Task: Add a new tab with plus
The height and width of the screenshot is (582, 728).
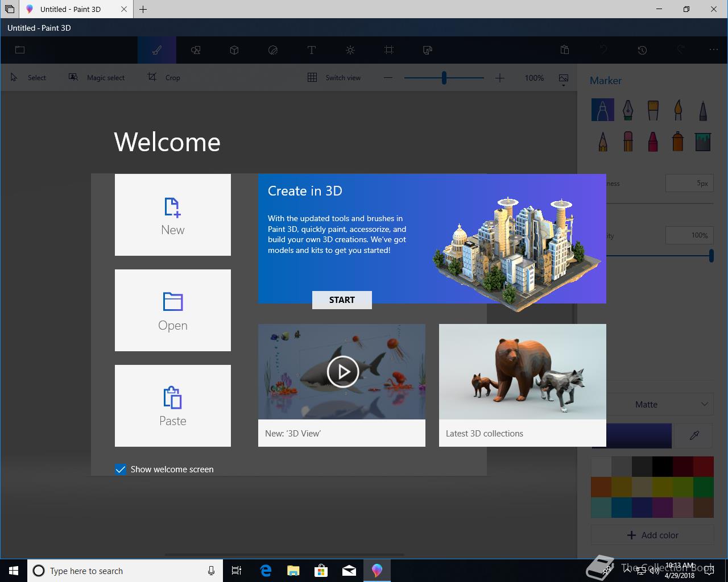Action: point(143,9)
